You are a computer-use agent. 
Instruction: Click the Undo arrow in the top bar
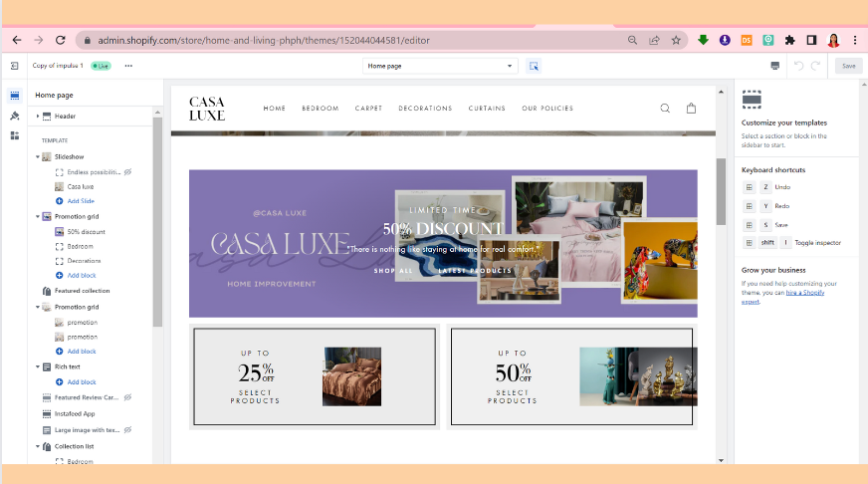click(x=798, y=66)
